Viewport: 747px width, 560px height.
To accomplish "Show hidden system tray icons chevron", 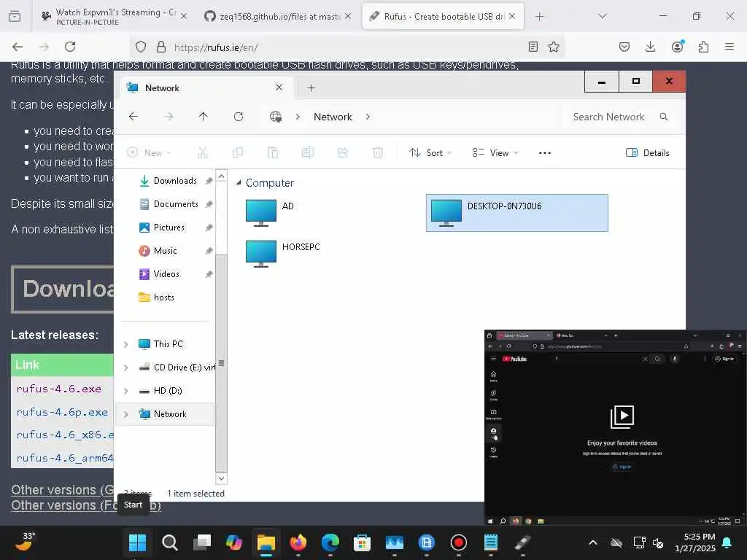I will pyautogui.click(x=592, y=542).
